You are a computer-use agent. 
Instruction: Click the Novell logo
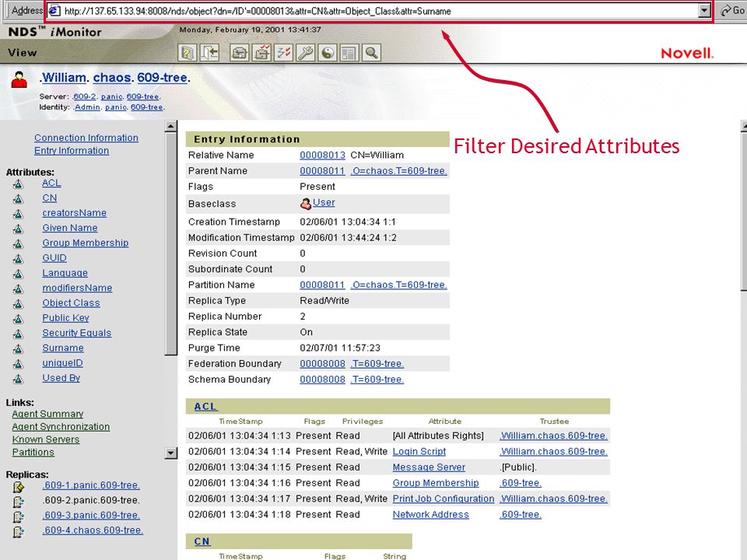click(687, 54)
